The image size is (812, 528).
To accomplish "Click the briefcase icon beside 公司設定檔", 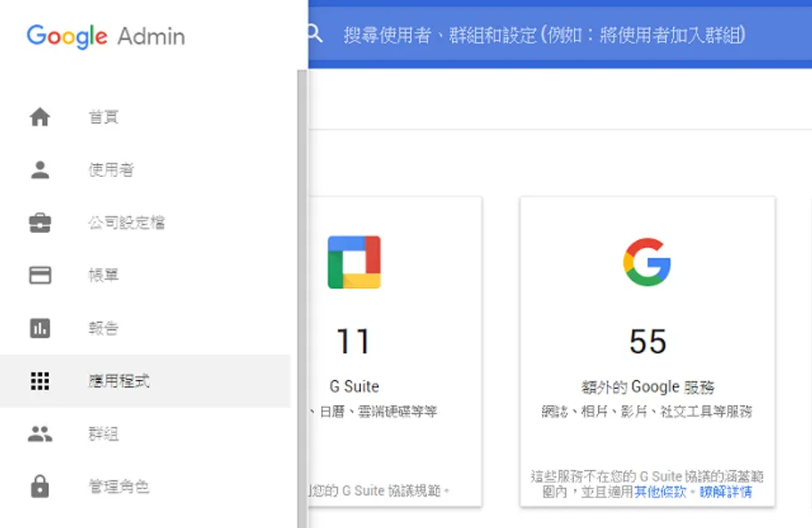I will click(40, 223).
